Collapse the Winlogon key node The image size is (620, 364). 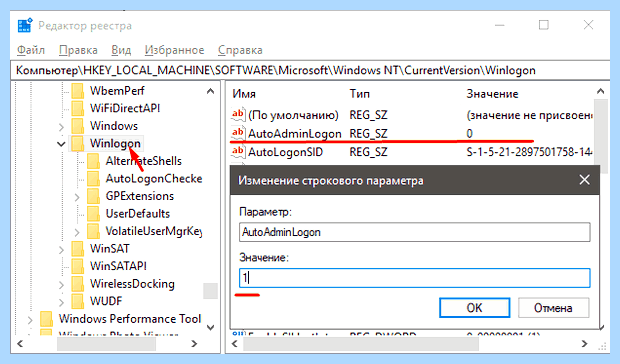click(61, 144)
